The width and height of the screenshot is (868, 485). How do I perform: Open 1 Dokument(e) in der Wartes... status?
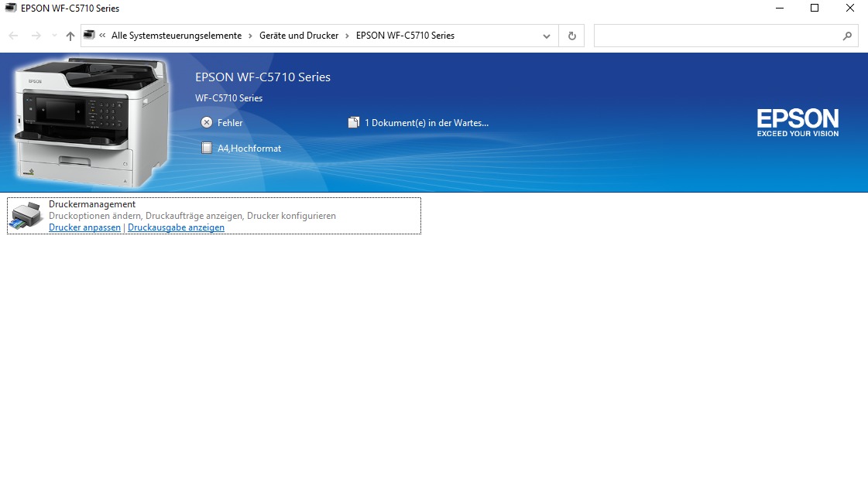(427, 123)
